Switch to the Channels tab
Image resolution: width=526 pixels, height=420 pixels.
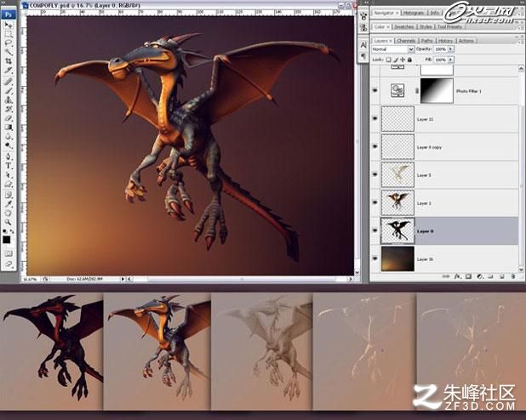[406, 41]
